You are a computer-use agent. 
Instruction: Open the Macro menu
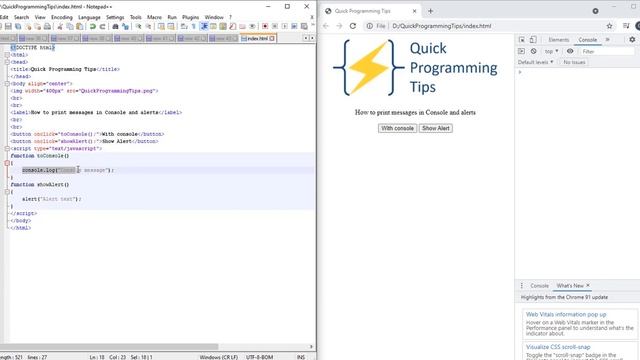154,17
